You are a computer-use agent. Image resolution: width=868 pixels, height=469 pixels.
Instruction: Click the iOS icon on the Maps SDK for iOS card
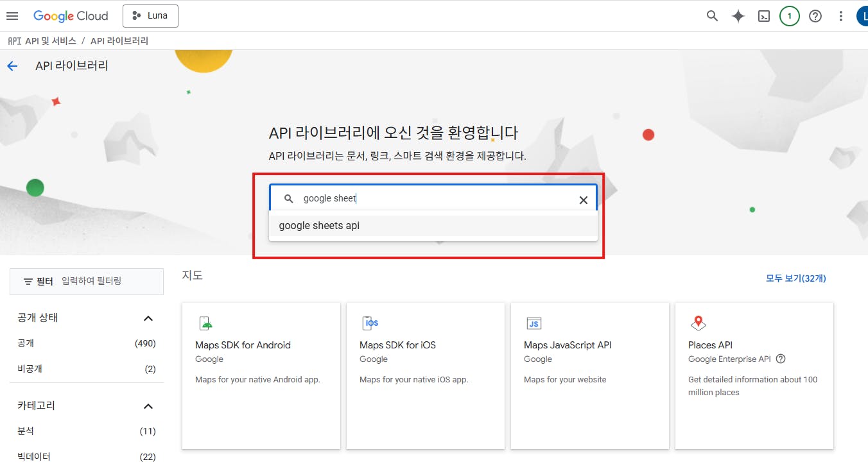tap(370, 323)
